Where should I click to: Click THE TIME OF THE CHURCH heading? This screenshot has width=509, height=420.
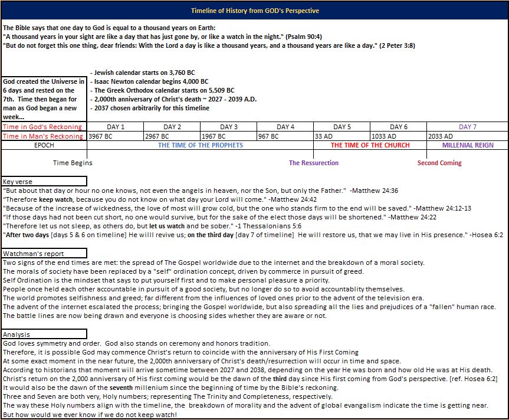tap(370, 145)
